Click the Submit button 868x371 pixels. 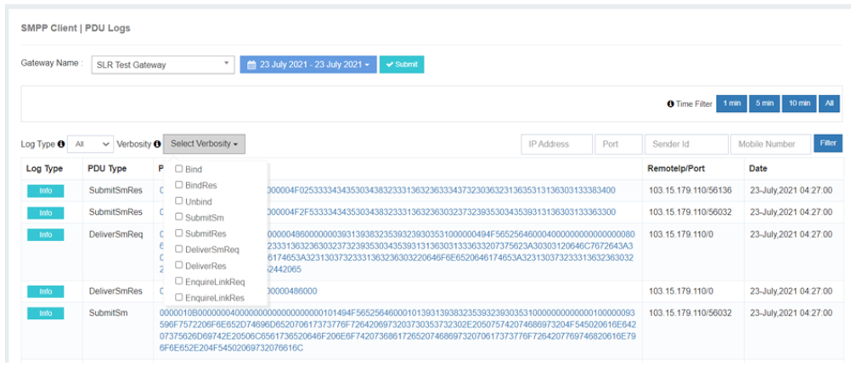coord(402,65)
